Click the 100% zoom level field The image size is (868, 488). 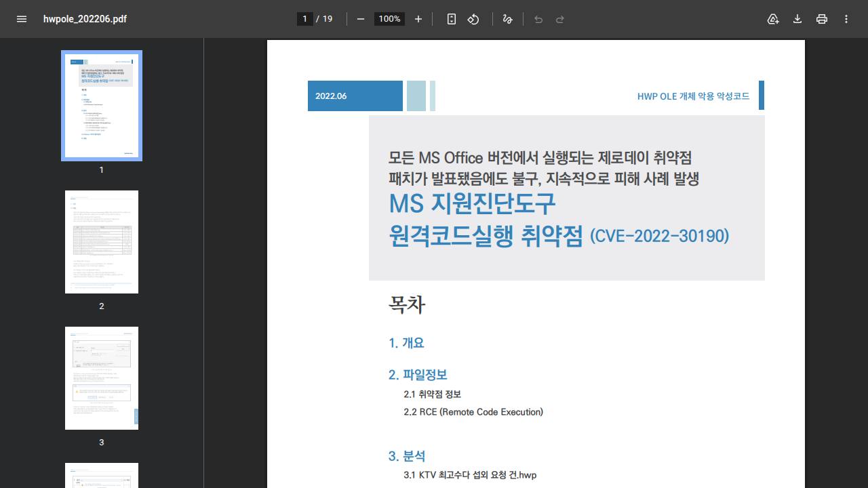pos(389,19)
